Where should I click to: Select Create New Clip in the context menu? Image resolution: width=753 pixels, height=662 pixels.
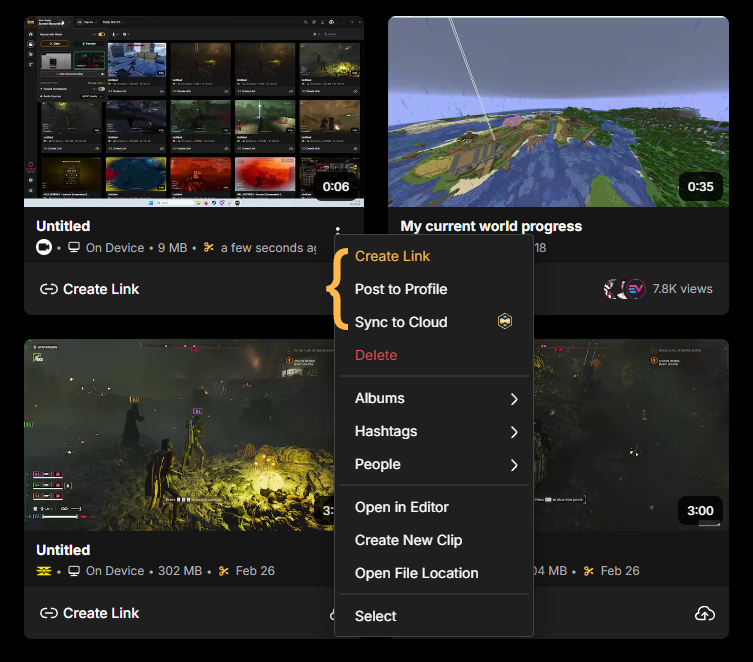pos(434,541)
